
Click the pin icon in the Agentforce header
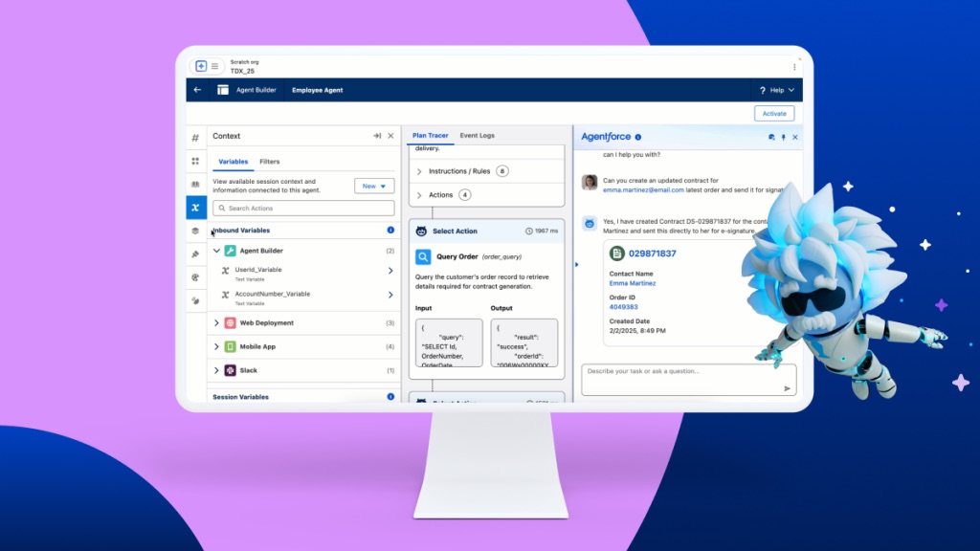point(782,138)
